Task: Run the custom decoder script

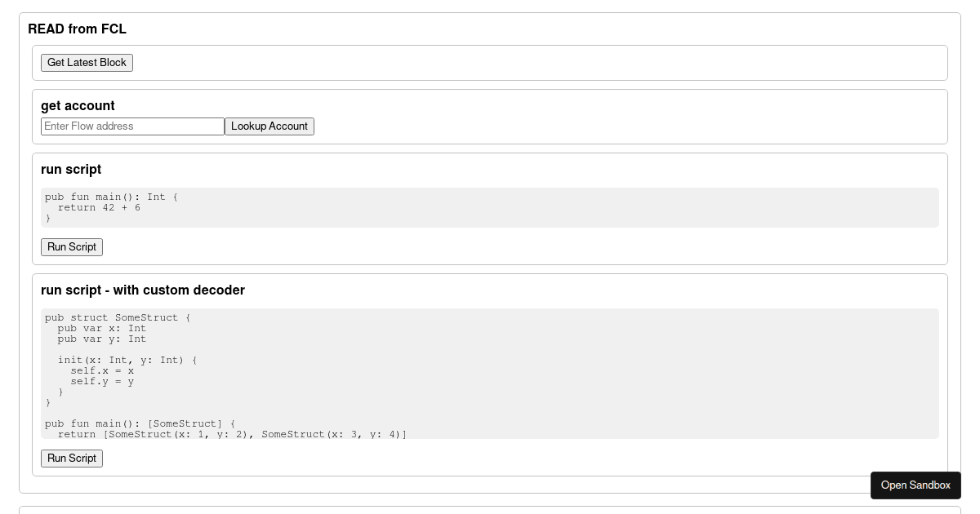Action: [71, 458]
